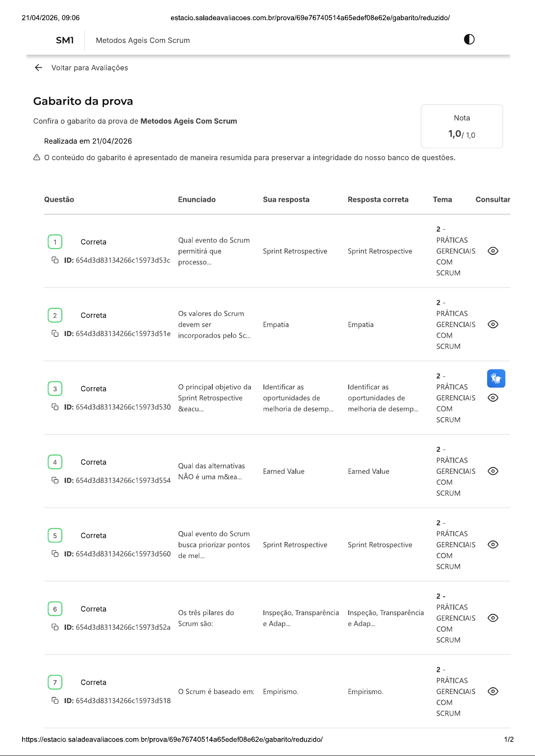The image size is (535, 756).
Task: View details of question 1 via eye icon
Action: click(493, 251)
